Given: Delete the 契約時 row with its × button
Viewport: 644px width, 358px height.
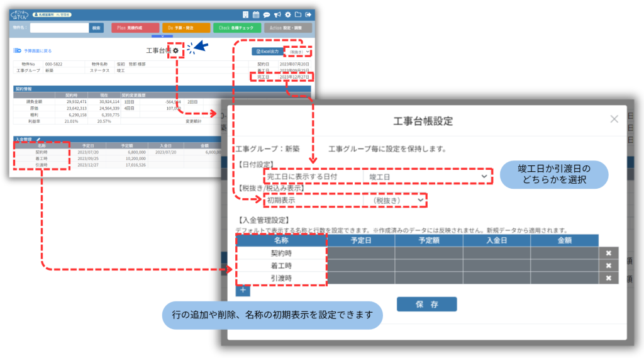Looking at the screenshot, I should coord(608,253).
